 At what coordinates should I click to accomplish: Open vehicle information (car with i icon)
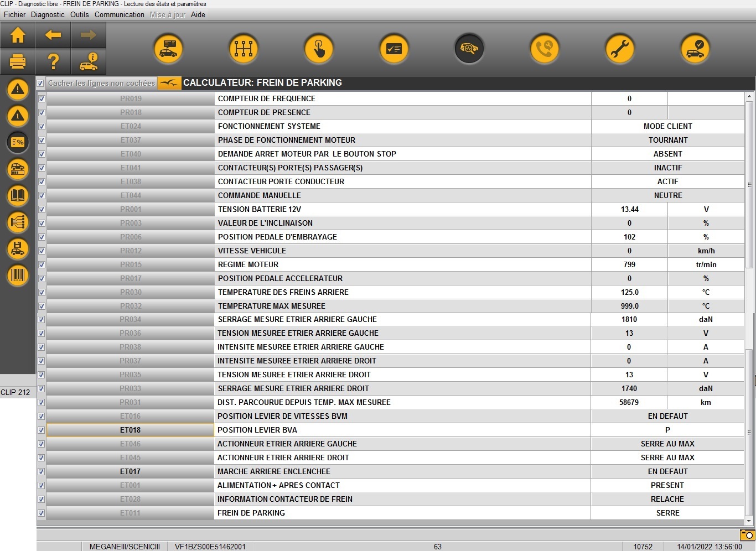point(89,61)
